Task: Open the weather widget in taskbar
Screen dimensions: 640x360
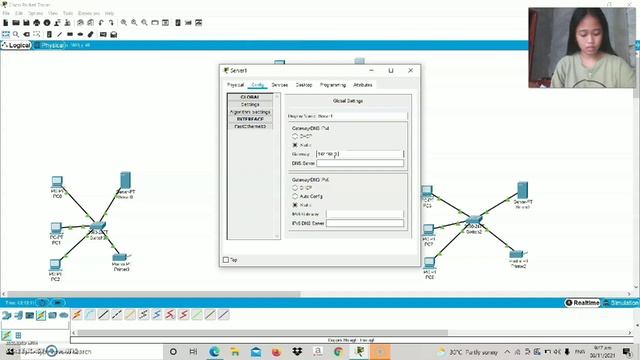Action: click(468, 352)
